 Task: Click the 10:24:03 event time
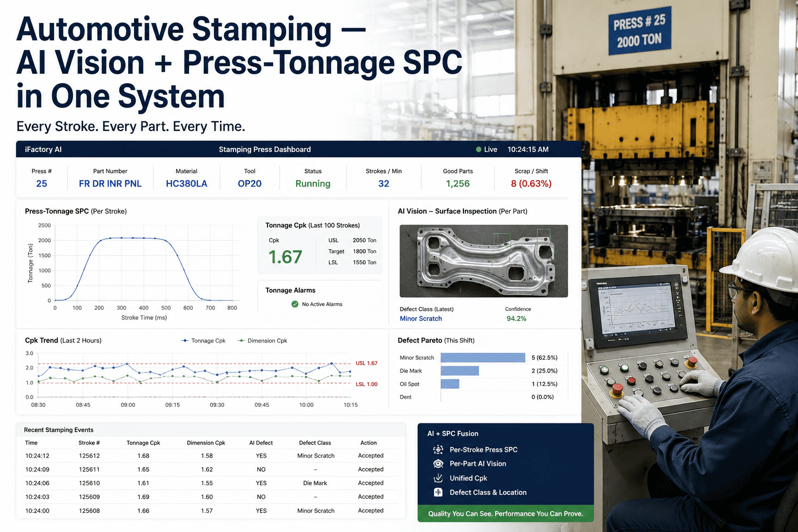point(37,497)
